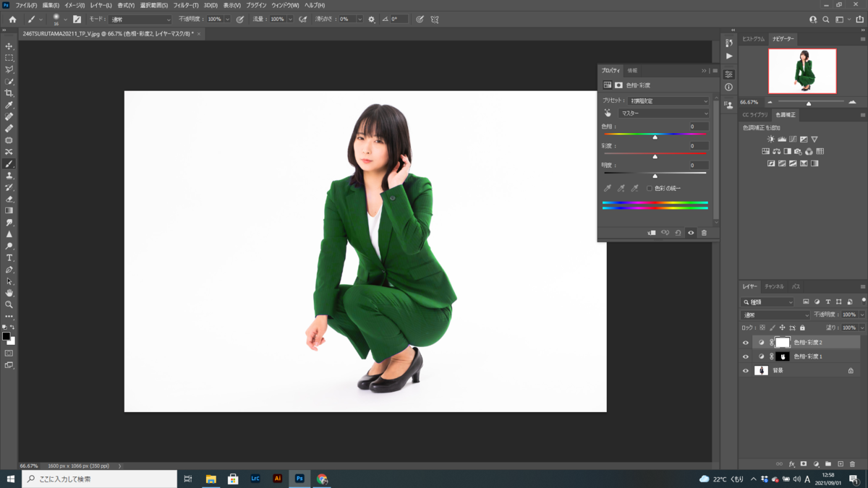This screenshot has height=488, width=868.
Task: Select the Zoom tool
Action: point(9,304)
